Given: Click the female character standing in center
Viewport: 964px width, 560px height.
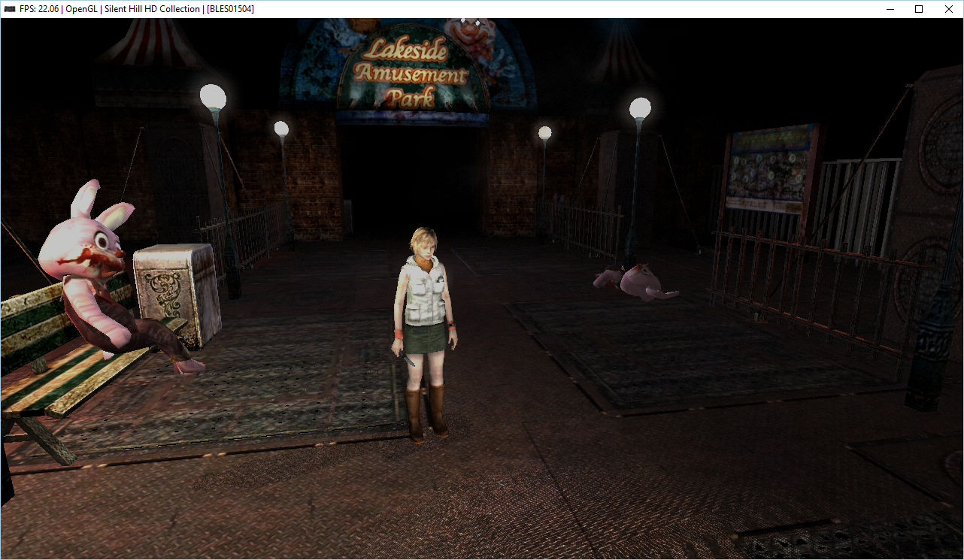Looking at the screenshot, I should pos(423,334).
